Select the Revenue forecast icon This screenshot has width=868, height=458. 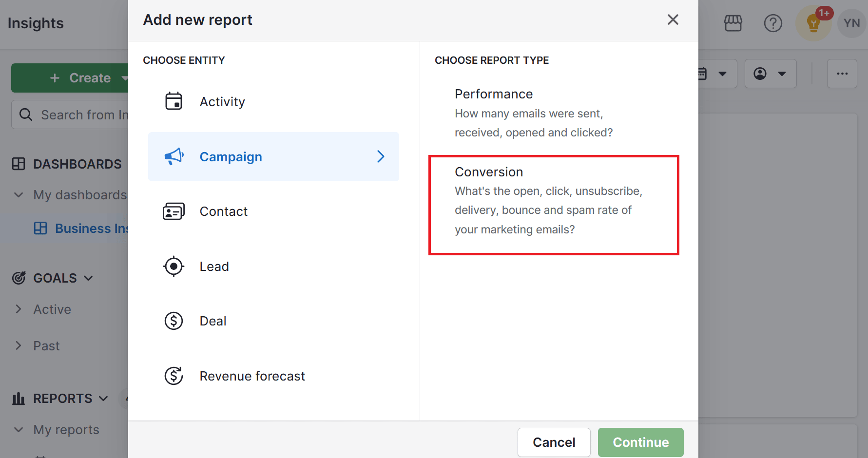[x=174, y=376]
